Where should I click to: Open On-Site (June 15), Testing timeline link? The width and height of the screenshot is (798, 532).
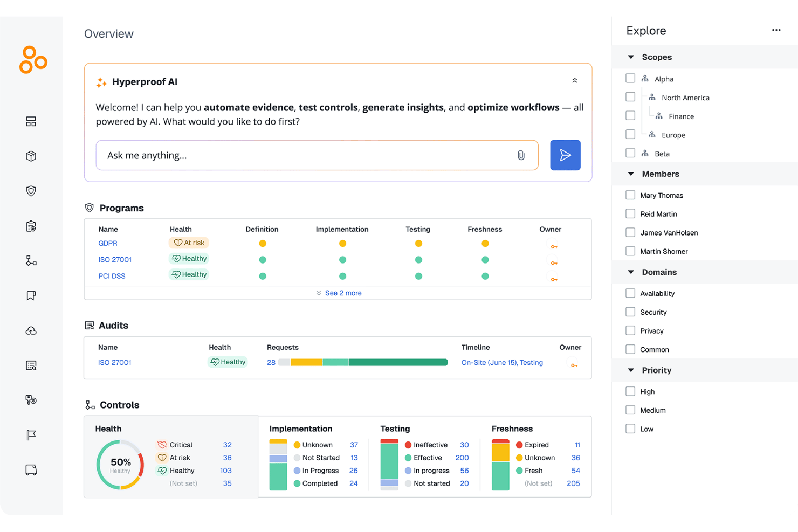point(502,362)
